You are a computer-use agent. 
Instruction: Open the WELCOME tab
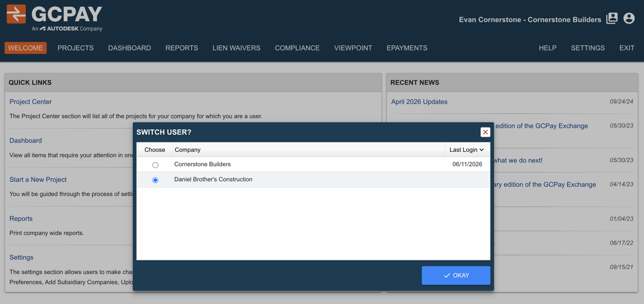pyautogui.click(x=25, y=48)
